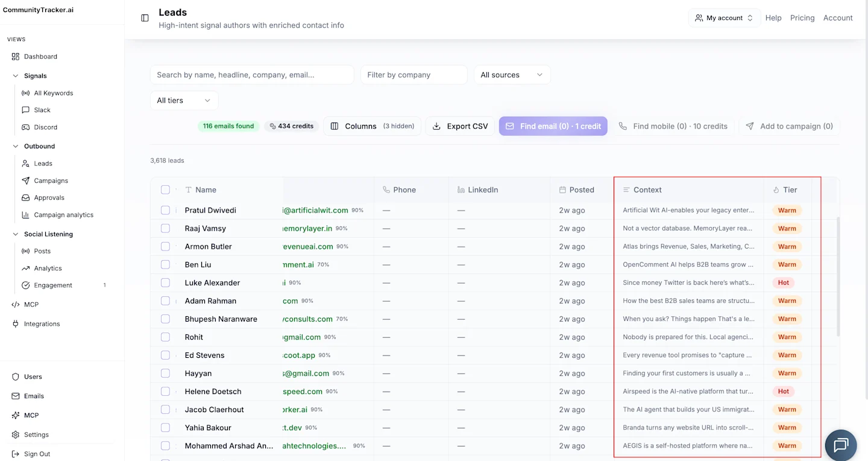
Task: Click the Export CSV button
Action: coord(461,126)
